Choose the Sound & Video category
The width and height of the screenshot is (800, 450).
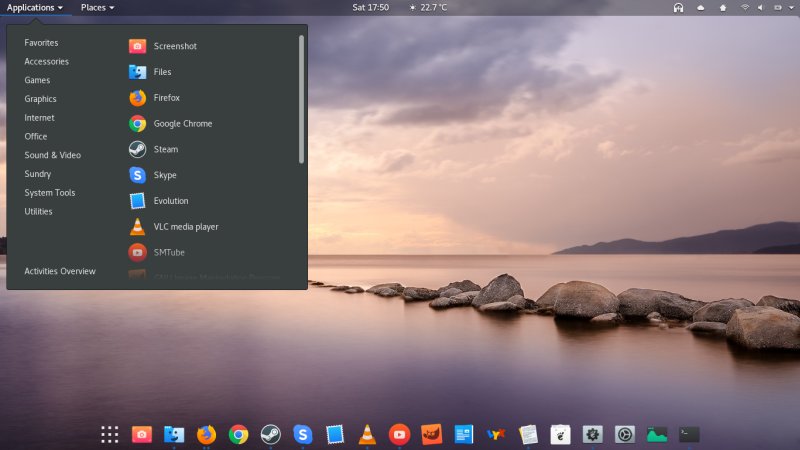point(53,155)
